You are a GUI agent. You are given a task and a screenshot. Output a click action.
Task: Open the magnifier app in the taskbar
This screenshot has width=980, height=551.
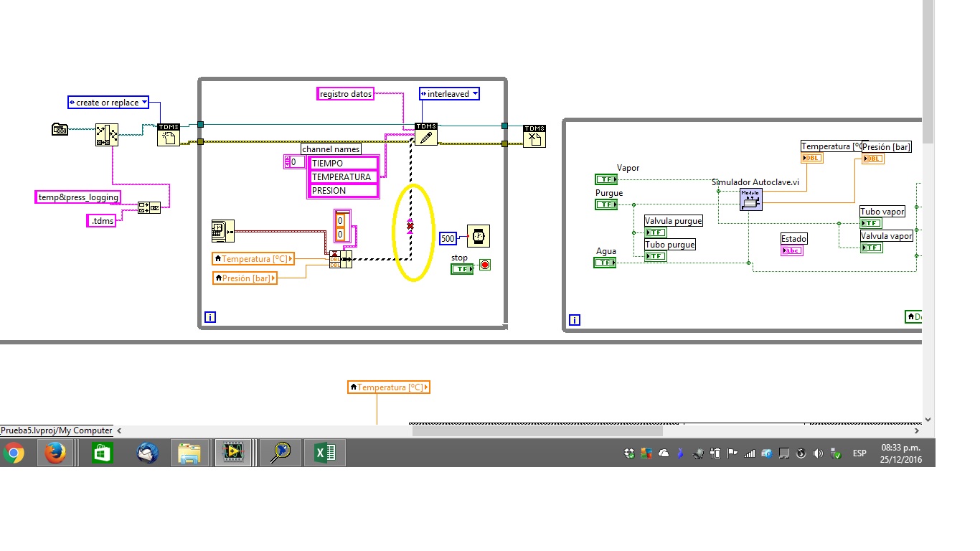tap(280, 453)
